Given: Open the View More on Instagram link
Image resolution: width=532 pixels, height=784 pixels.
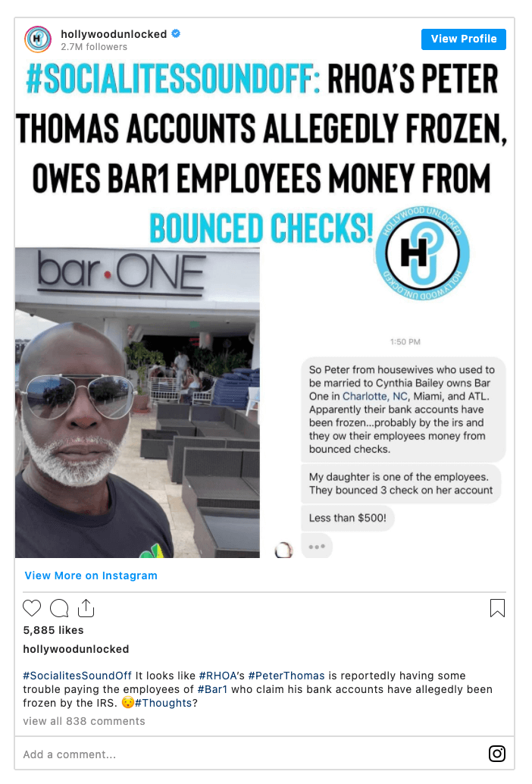Looking at the screenshot, I should (91, 575).
